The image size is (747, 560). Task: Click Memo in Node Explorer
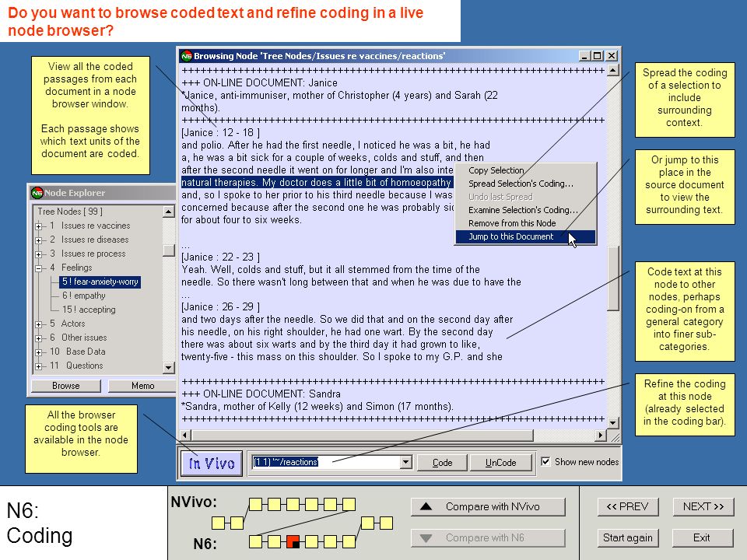[x=142, y=386]
